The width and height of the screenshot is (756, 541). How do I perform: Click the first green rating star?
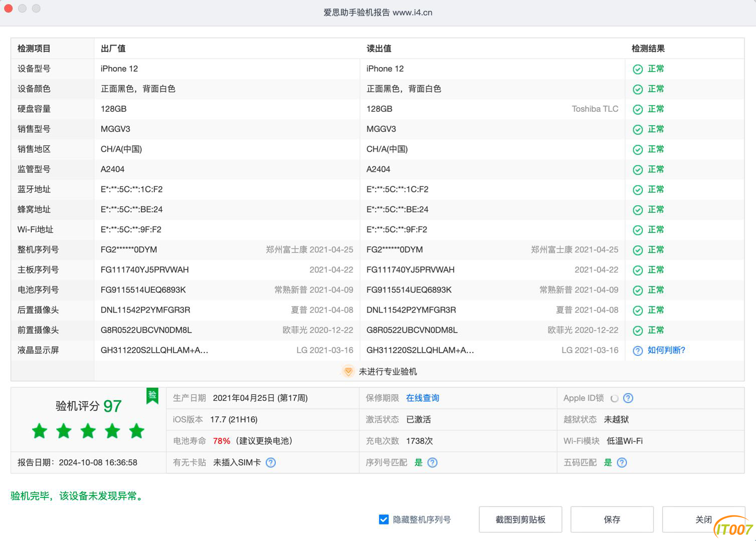coord(40,431)
